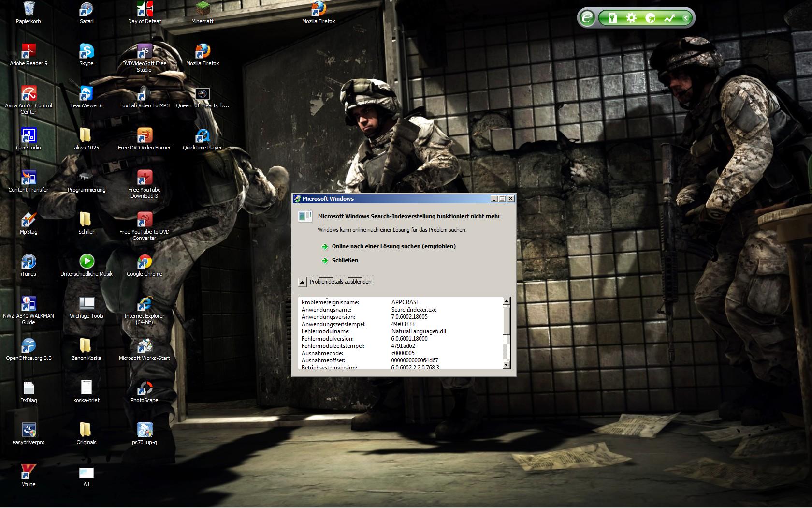
Task: Open the akws 1025 folder
Action: pos(87,135)
